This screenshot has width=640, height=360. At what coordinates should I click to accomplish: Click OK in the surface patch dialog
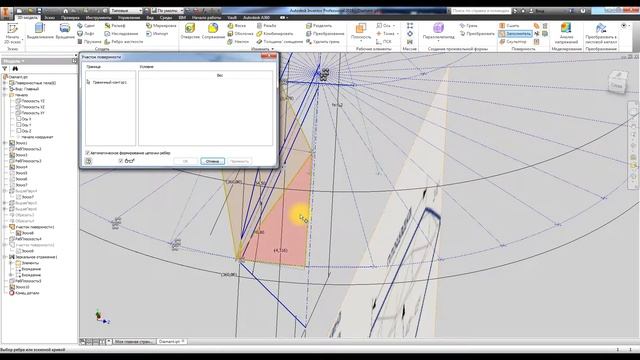[x=185, y=161]
